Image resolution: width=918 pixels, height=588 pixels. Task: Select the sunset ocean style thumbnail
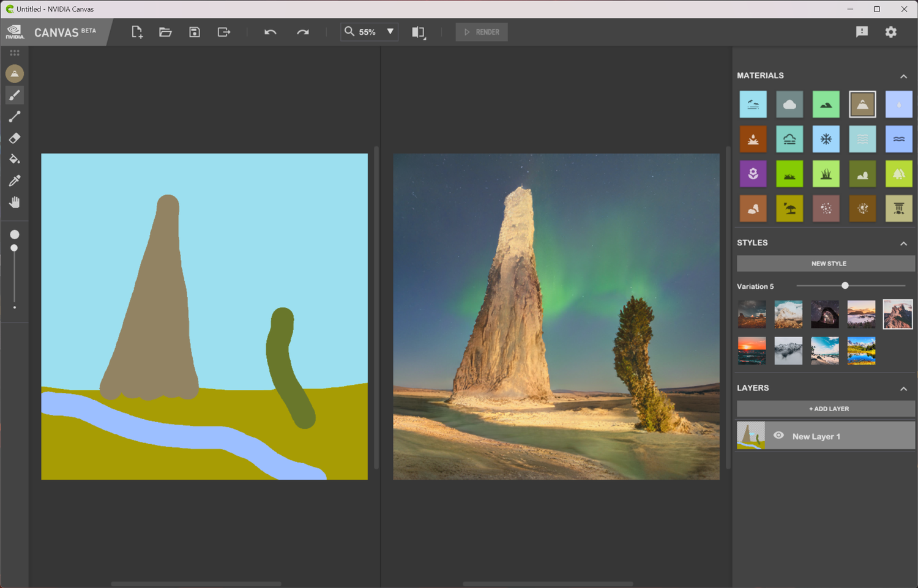click(752, 351)
